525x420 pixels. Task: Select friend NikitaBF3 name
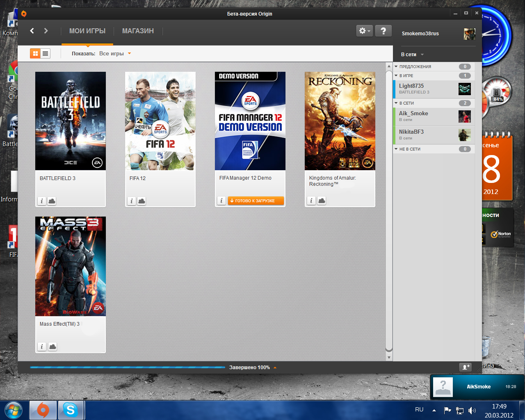[411, 132]
